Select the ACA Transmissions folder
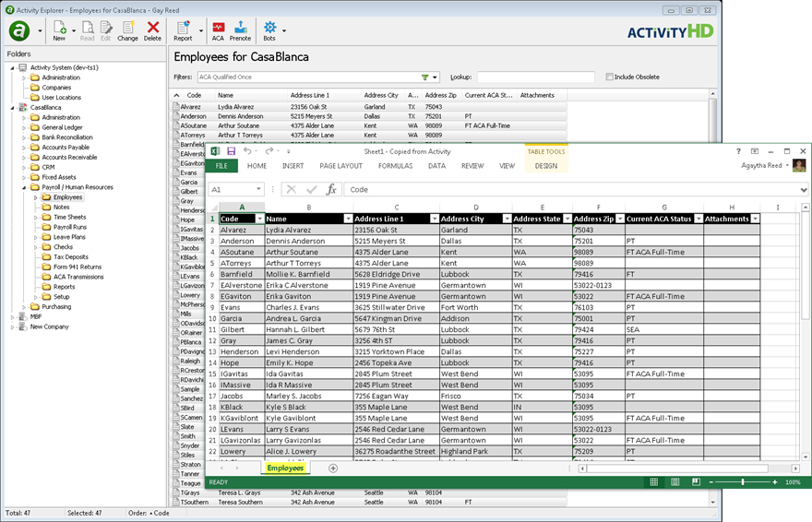Viewport: 812px width, 522px height. tap(78, 277)
